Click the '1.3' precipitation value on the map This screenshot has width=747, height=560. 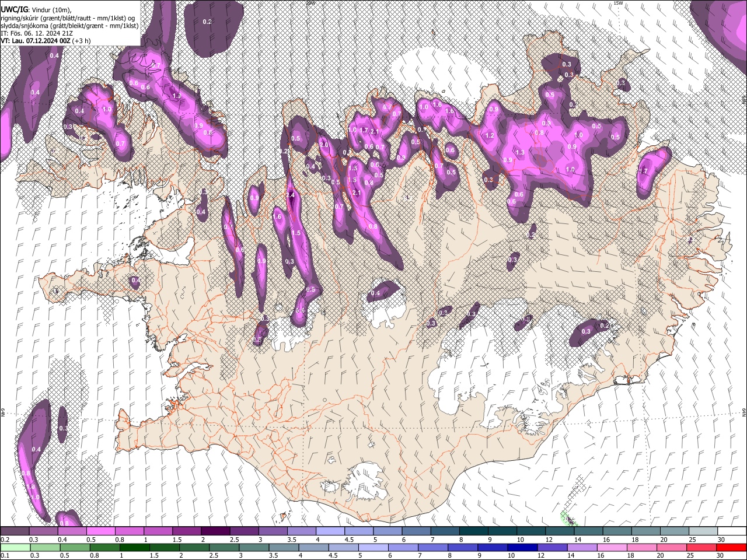pos(520,152)
